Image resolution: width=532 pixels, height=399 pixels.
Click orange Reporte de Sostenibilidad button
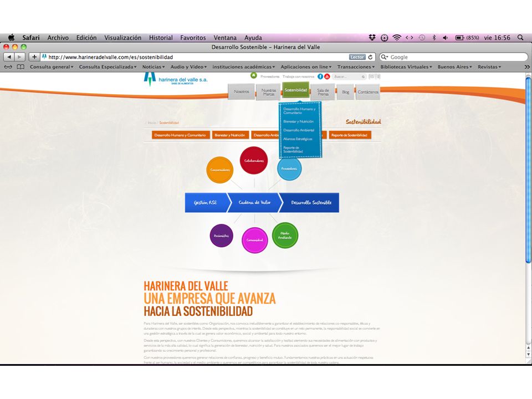(350, 135)
